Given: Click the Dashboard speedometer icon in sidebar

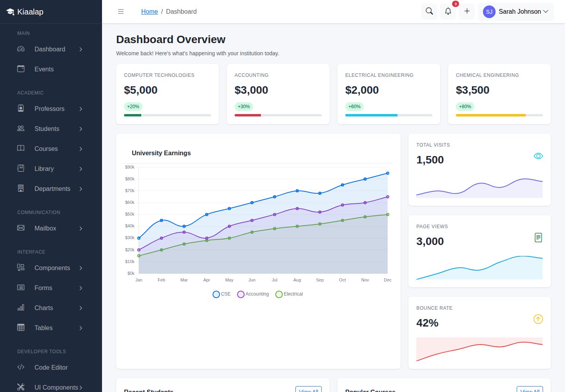Looking at the screenshot, I should tap(21, 49).
